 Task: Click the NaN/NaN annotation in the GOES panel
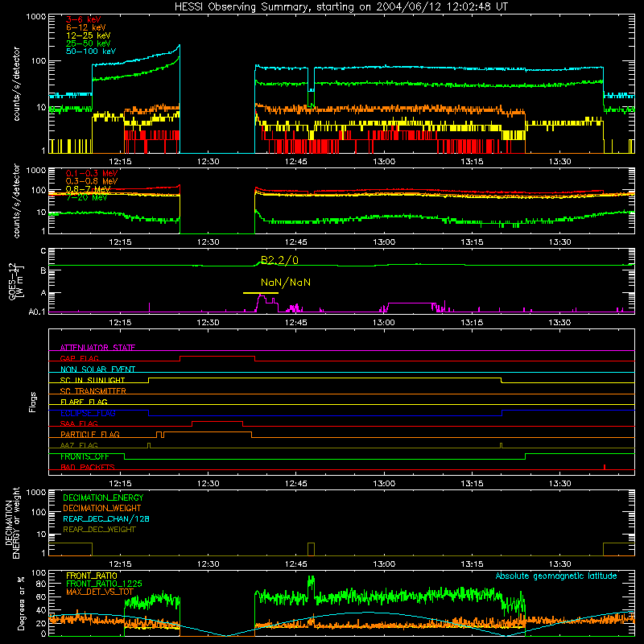(x=286, y=283)
